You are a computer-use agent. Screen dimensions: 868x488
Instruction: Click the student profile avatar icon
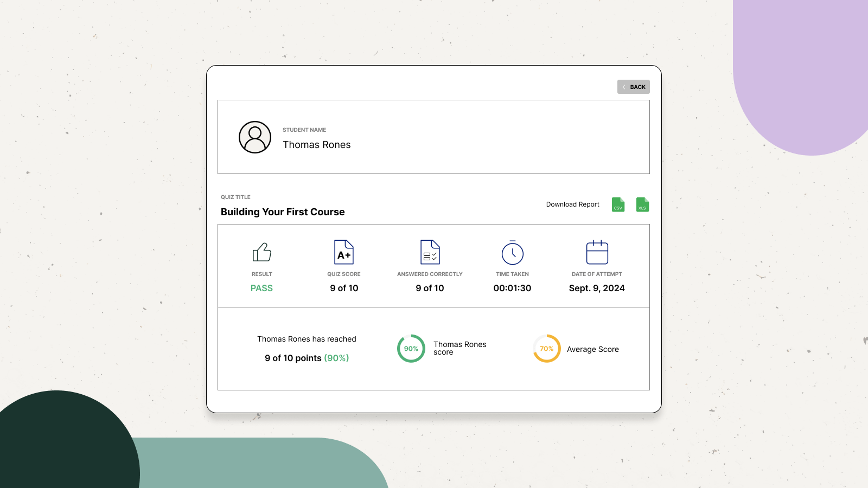[x=254, y=138]
